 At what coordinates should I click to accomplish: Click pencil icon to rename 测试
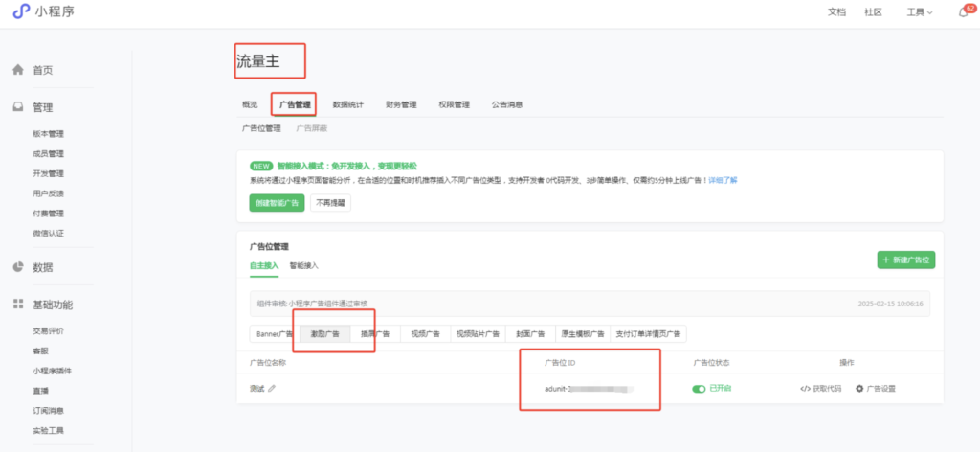pyautogui.click(x=273, y=388)
